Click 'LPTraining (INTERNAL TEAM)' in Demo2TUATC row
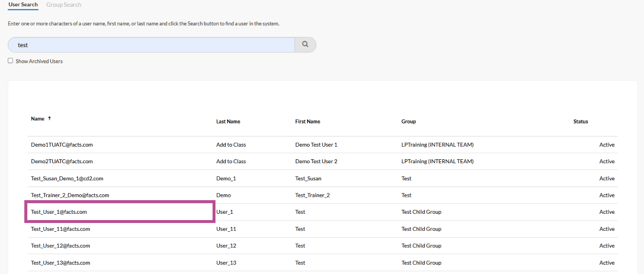 point(437,161)
